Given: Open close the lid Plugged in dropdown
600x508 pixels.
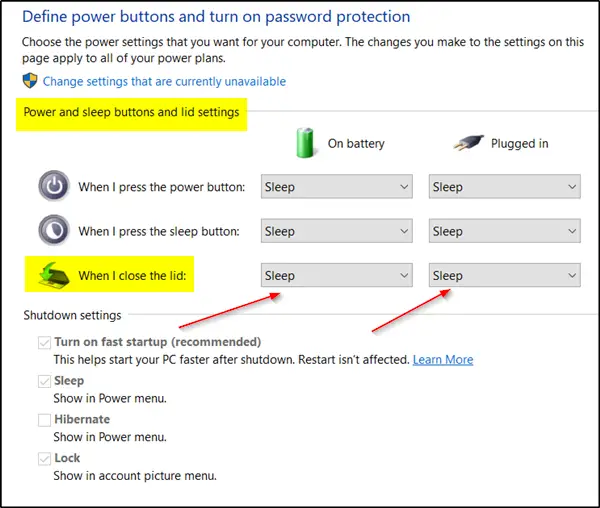Looking at the screenshot, I should pos(504,275).
